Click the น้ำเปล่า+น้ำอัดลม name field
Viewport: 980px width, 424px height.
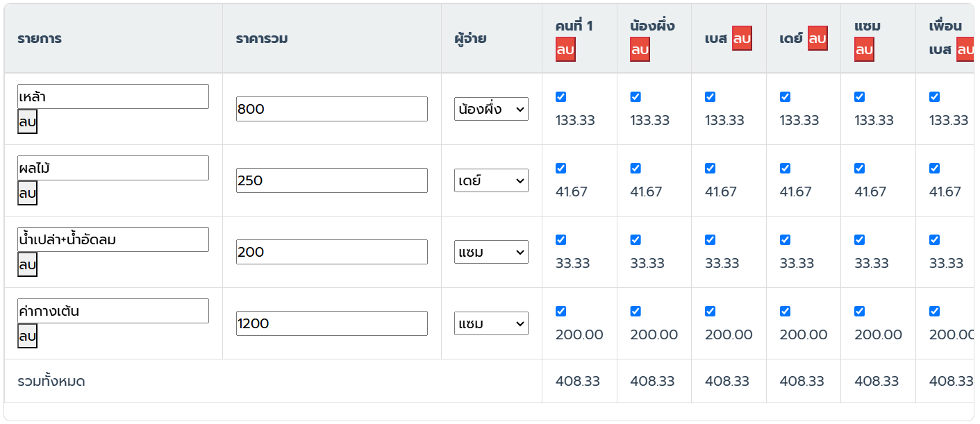tap(113, 239)
